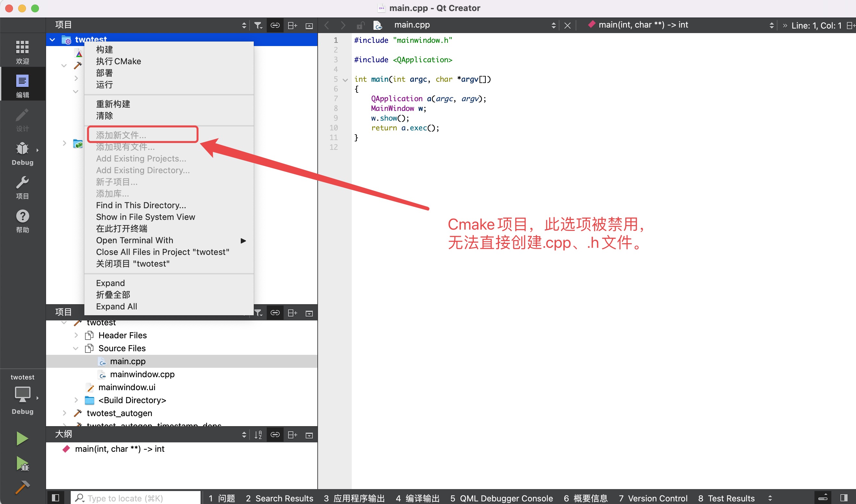Choose Find in This Directory menu item
The image size is (856, 504).
click(141, 206)
